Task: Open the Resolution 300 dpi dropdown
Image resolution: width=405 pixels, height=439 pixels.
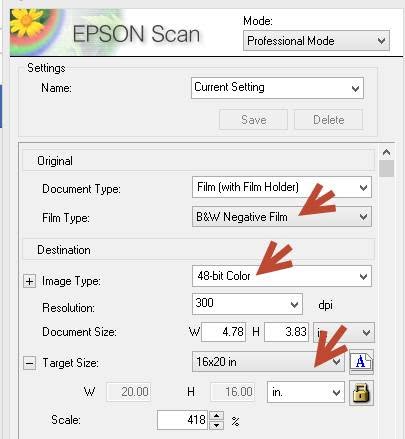Action: (x=247, y=304)
